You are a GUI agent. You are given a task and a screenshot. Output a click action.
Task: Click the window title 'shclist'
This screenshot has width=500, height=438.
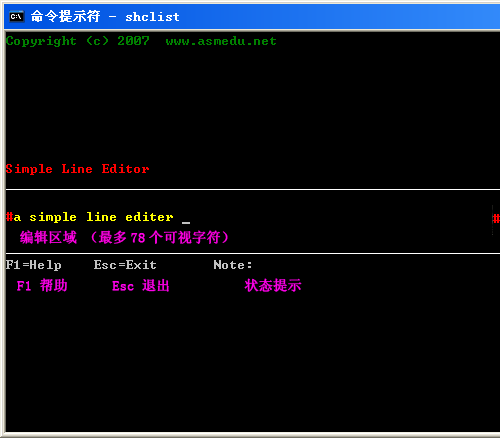[x=152, y=17]
